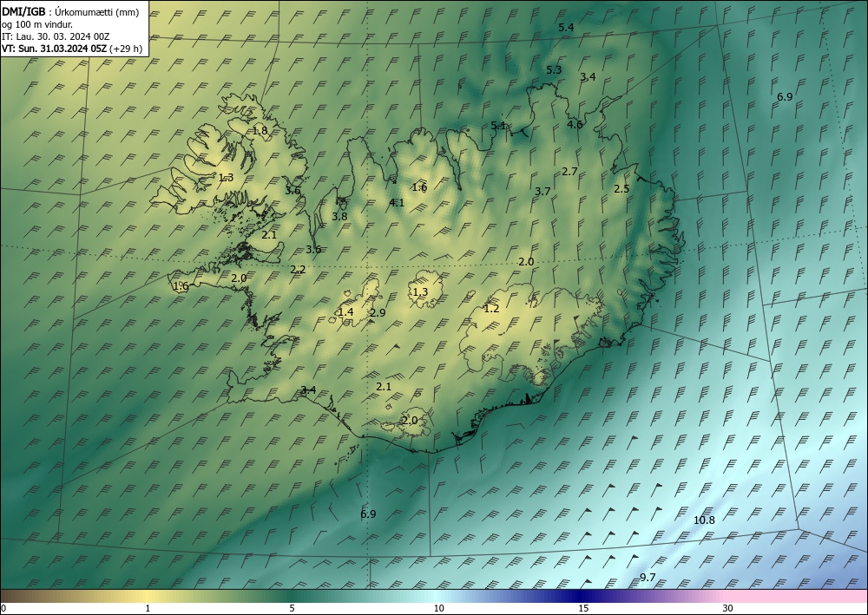Click the 'VT: Sun. 31.03.2024 05Z' valid time

tap(54, 49)
